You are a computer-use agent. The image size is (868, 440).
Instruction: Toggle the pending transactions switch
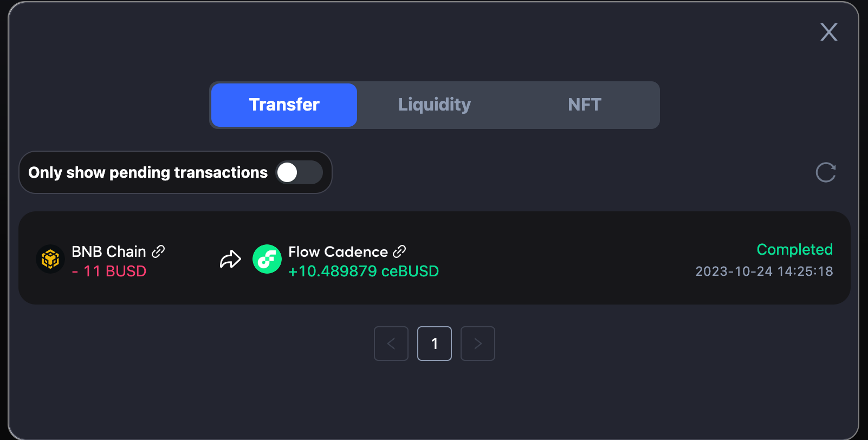pyautogui.click(x=299, y=172)
